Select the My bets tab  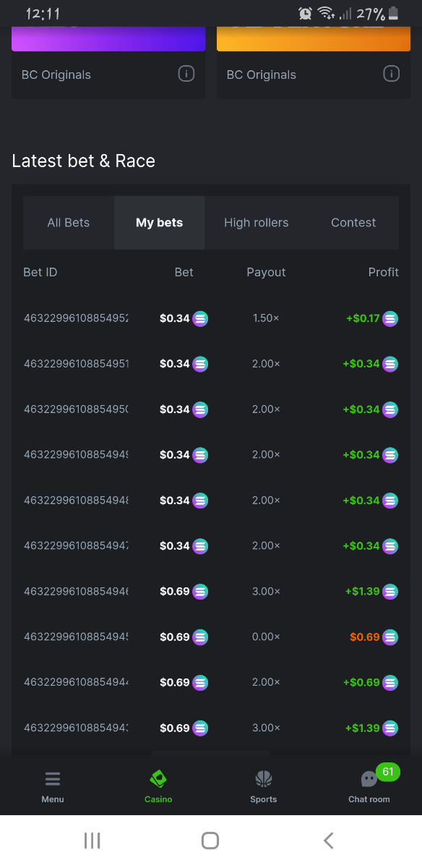pyautogui.click(x=160, y=223)
